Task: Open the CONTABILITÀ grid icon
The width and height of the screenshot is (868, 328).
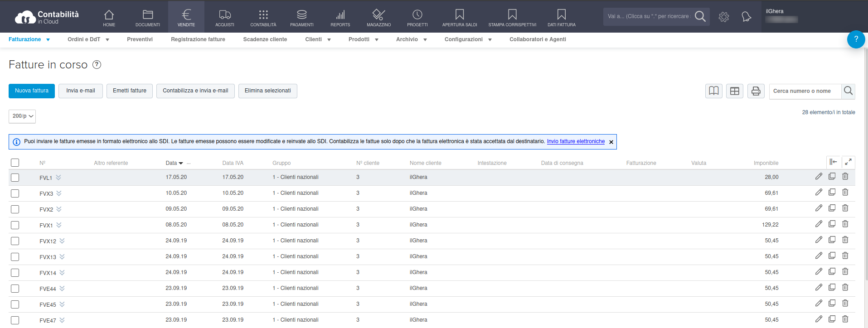Action: [x=263, y=15]
